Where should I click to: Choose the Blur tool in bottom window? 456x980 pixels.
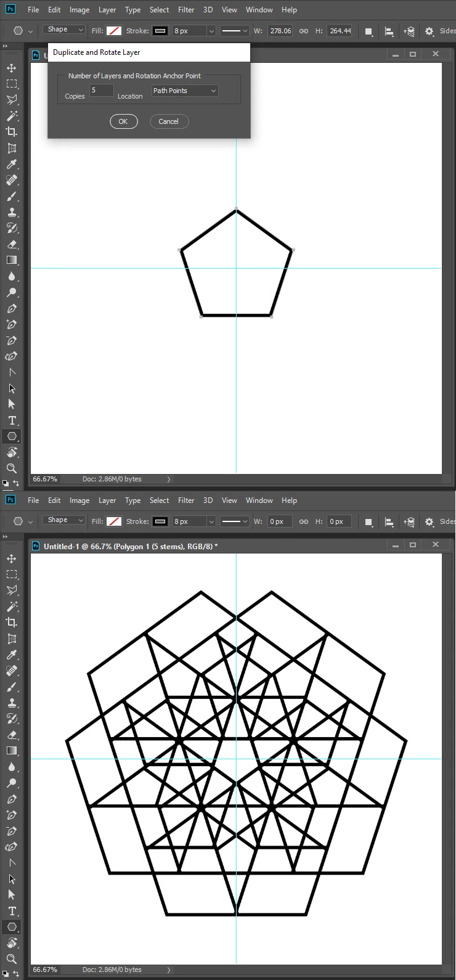(12, 767)
